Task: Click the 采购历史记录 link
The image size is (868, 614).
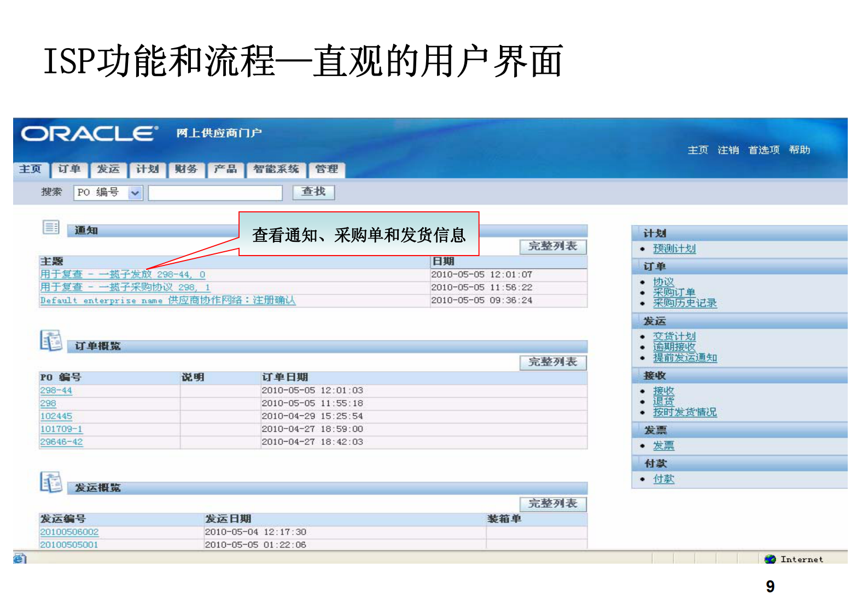Action: 685,303
